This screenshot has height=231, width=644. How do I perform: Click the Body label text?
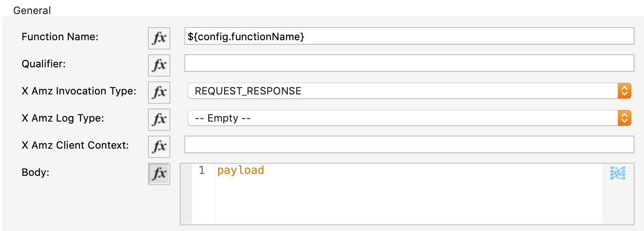coord(36,172)
